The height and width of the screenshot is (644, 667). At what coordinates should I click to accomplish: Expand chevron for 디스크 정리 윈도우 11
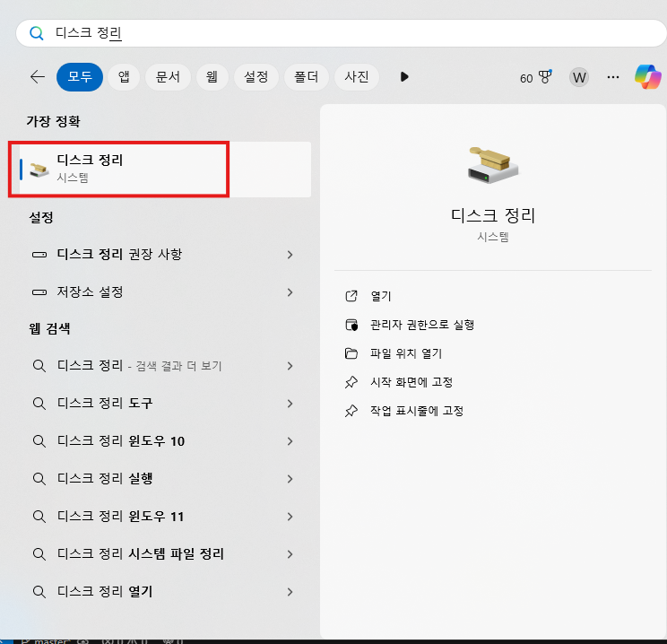290,517
